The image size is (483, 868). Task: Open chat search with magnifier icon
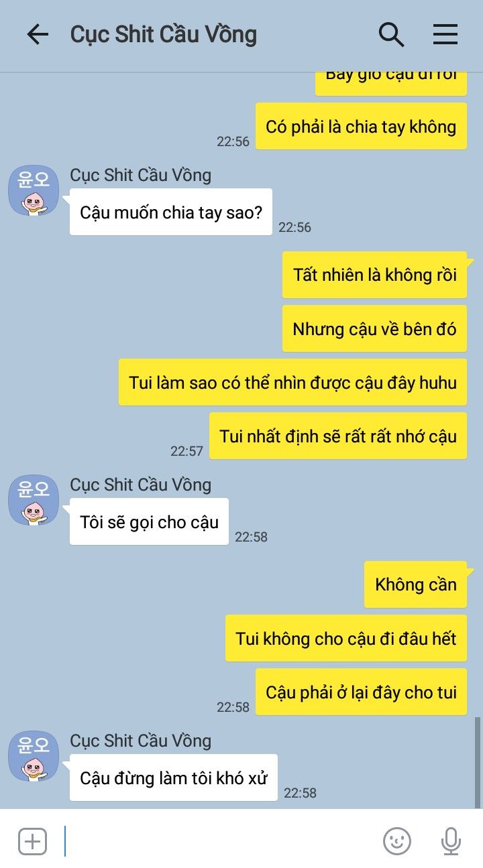(391, 35)
